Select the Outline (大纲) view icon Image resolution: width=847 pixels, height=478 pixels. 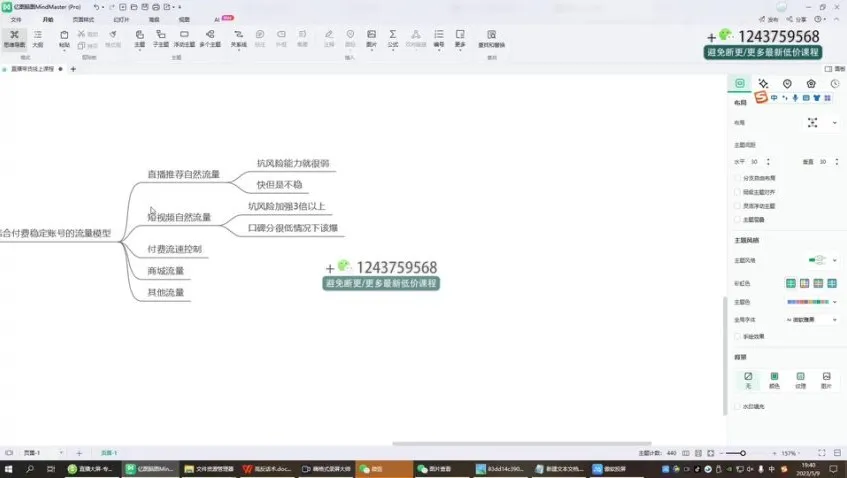point(38,38)
